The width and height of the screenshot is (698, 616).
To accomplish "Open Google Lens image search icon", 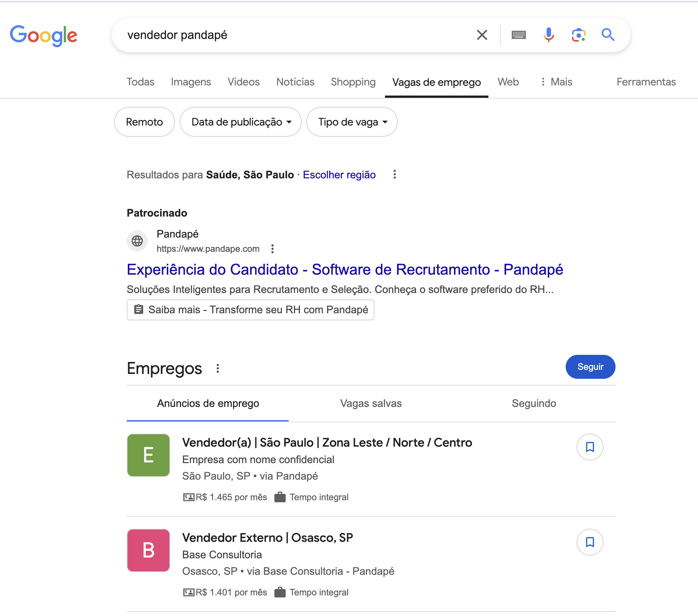I will coord(578,35).
